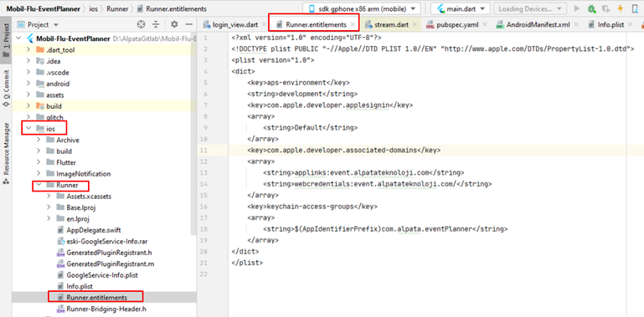
Task: Hide the Project panel with minus icon
Action: point(189,24)
